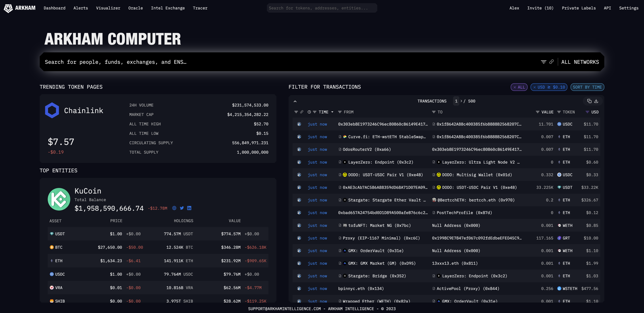Open the Chainlink token logo
Viewport: 644px width, 313px height.
pos(52,110)
